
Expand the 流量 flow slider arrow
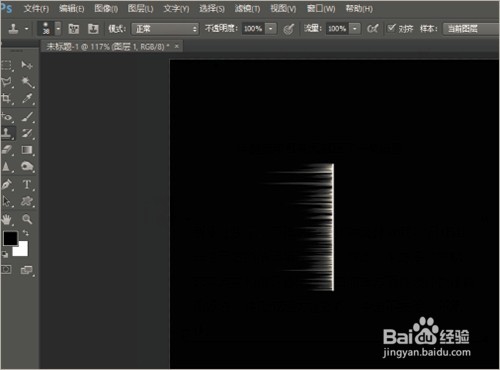click(x=355, y=29)
